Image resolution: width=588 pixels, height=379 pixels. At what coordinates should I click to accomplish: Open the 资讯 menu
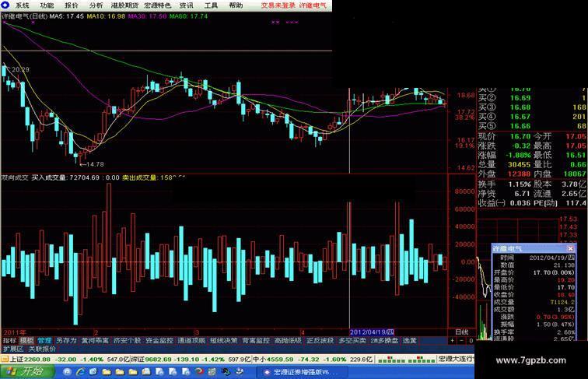coord(187,5)
